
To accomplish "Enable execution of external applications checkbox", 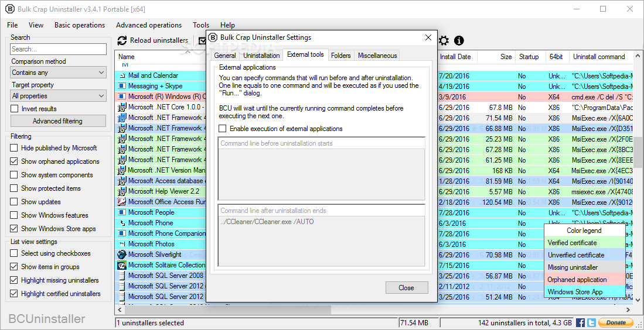I will pyautogui.click(x=223, y=129).
